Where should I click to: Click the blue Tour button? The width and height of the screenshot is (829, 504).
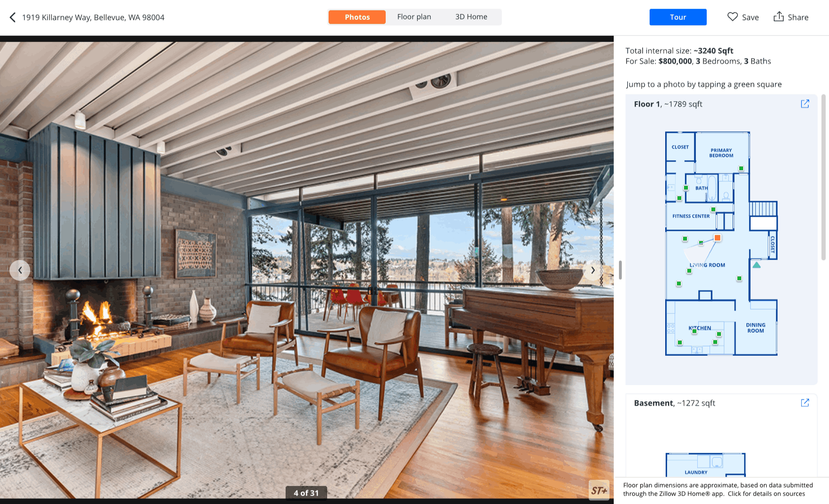point(678,17)
